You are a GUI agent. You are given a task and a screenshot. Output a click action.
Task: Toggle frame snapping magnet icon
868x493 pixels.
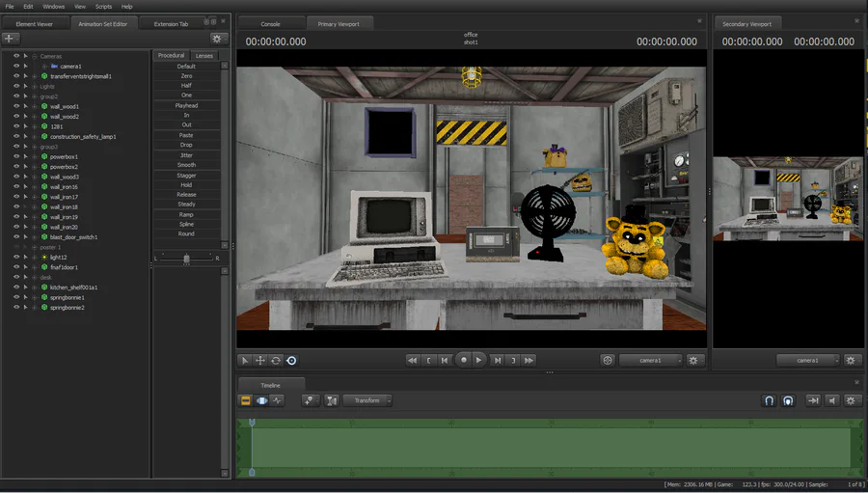[788, 400]
